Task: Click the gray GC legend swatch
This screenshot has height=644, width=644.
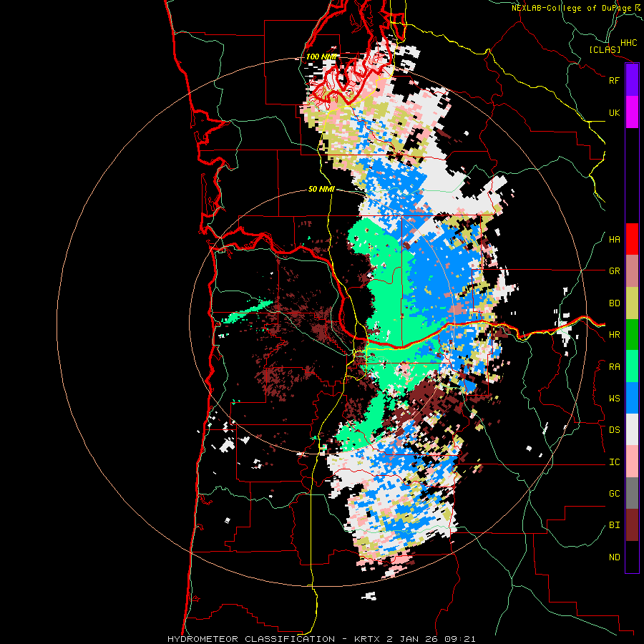Action: tap(632, 494)
